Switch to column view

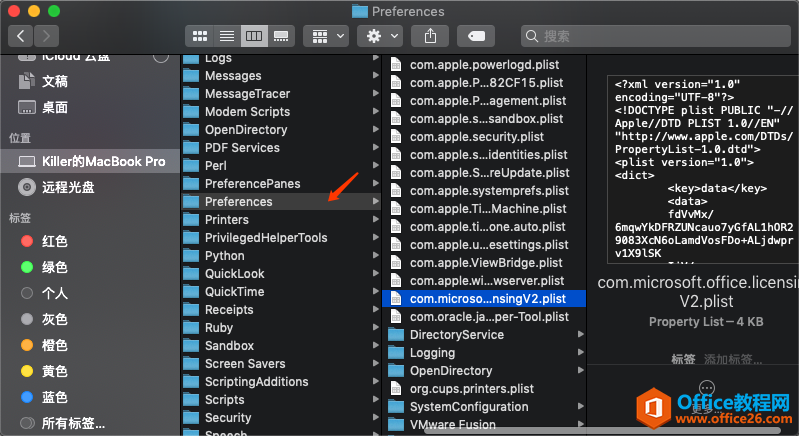pyautogui.click(x=254, y=36)
